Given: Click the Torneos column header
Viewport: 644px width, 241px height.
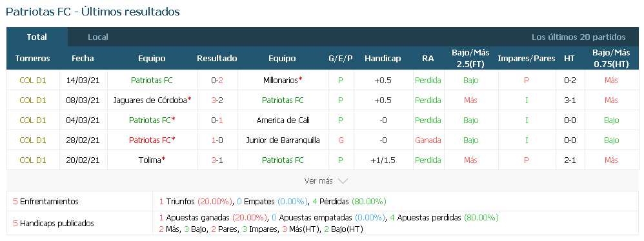Looking at the screenshot, I should (32, 58).
